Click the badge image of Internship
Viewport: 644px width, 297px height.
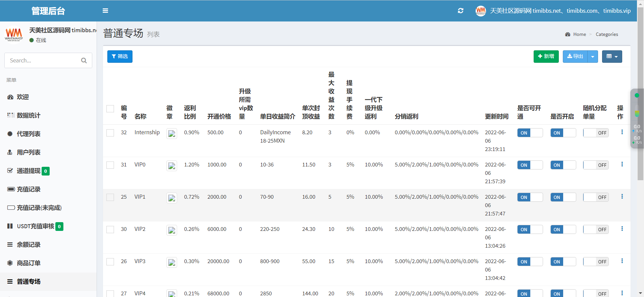(172, 134)
